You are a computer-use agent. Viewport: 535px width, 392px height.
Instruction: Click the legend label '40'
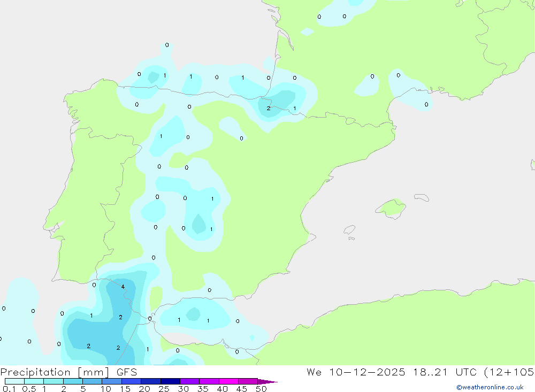223,389
